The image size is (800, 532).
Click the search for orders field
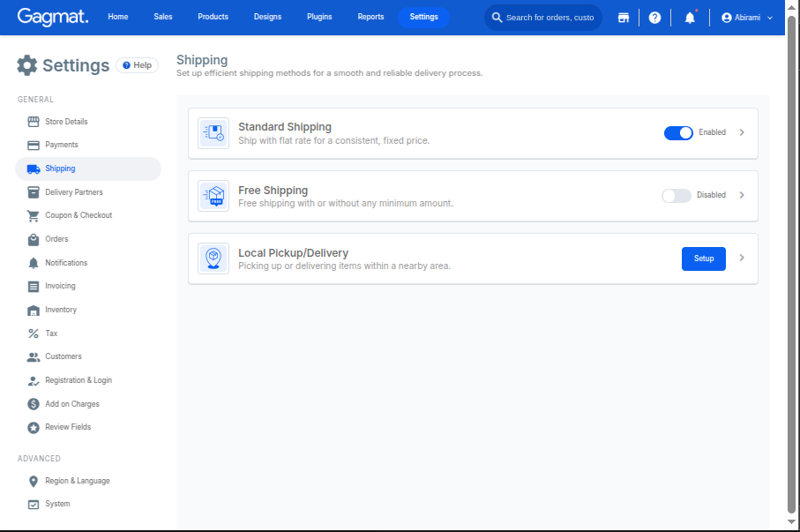542,18
